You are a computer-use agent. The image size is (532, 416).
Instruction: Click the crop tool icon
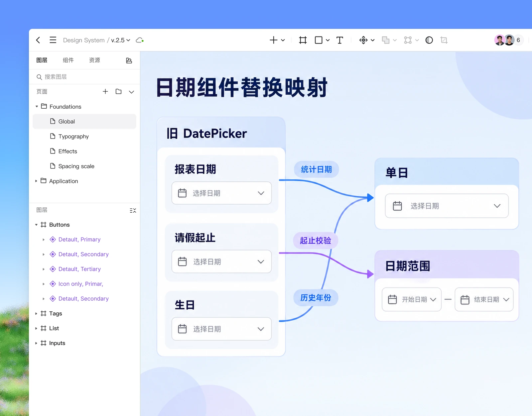point(444,40)
